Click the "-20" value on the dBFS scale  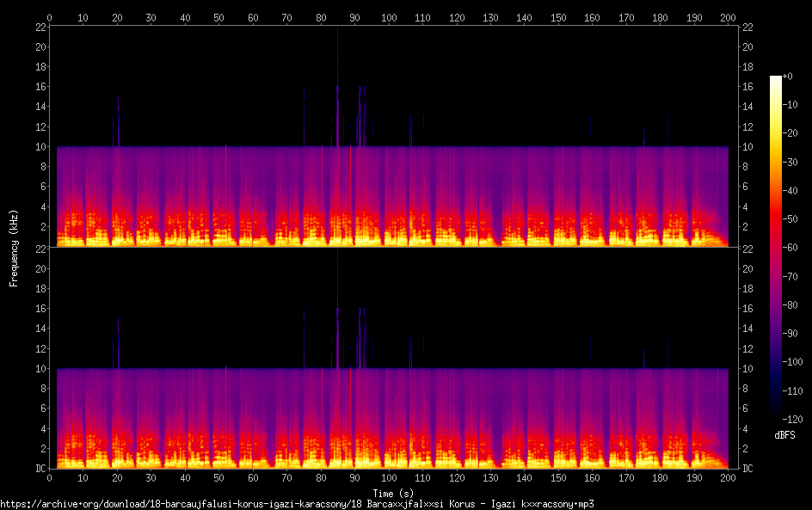790,133
